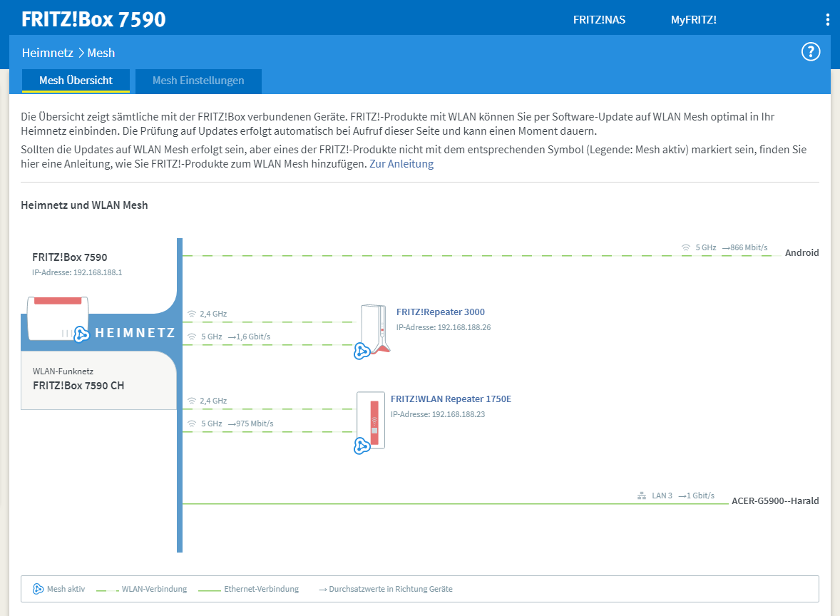Click the FRITZ!WLAN Repeater 1750E device image
This screenshot has width=840, height=616.
click(372, 421)
